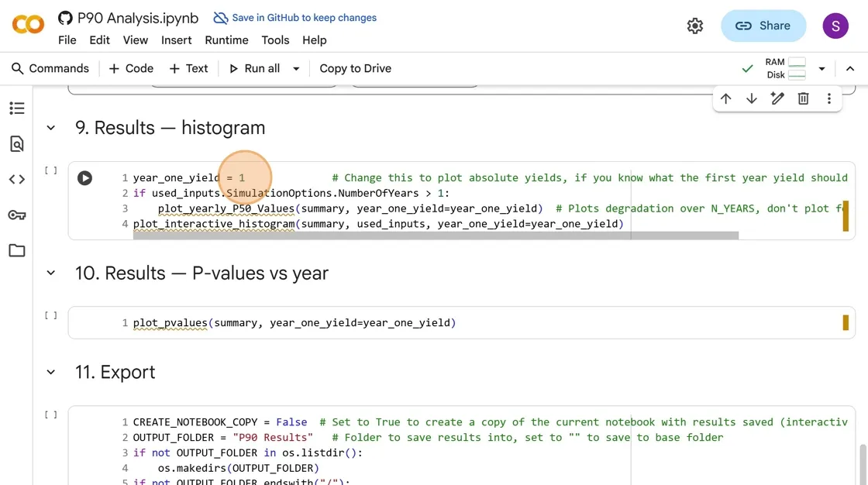Open the table of contents sidebar
Image resolution: width=868 pixels, height=485 pixels.
[16, 108]
